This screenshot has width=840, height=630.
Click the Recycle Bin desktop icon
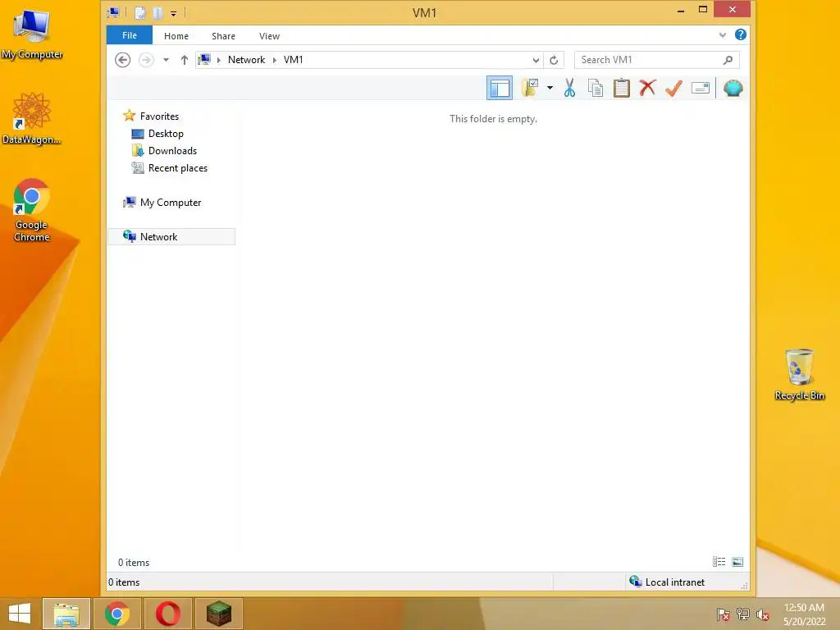pyautogui.click(x=799, y=374)
